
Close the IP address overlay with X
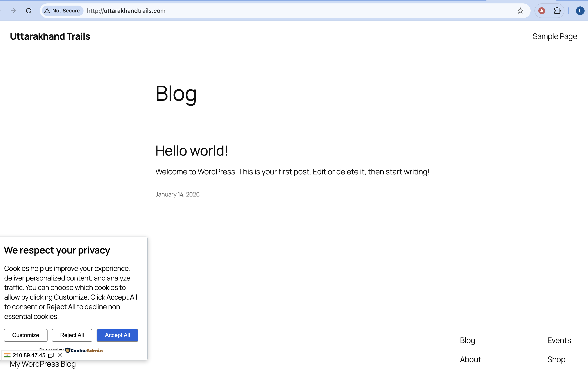pos(60,355)
